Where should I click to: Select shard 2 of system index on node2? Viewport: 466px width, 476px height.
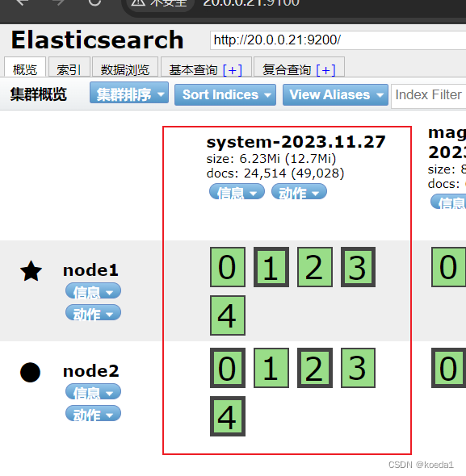315,368
